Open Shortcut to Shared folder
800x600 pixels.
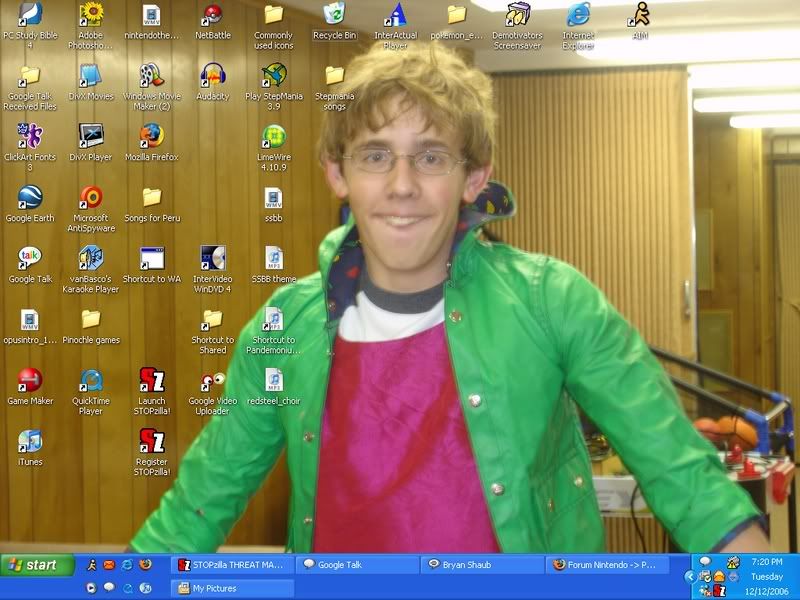[213, 331]
